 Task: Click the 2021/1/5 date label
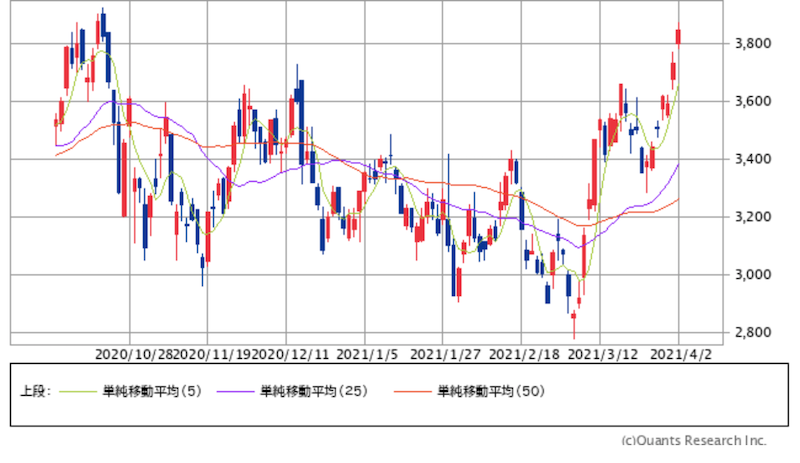[x=367, y=354]
